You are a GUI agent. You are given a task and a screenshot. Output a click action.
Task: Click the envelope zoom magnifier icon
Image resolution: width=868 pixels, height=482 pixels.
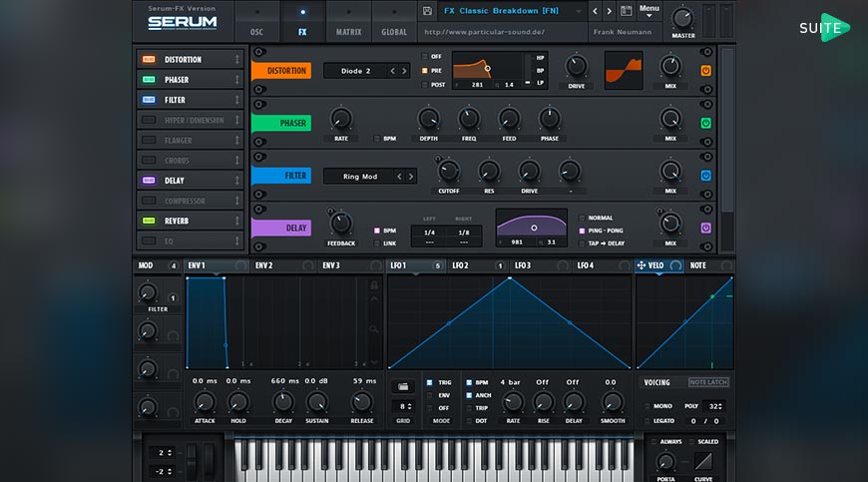[374, 328]
